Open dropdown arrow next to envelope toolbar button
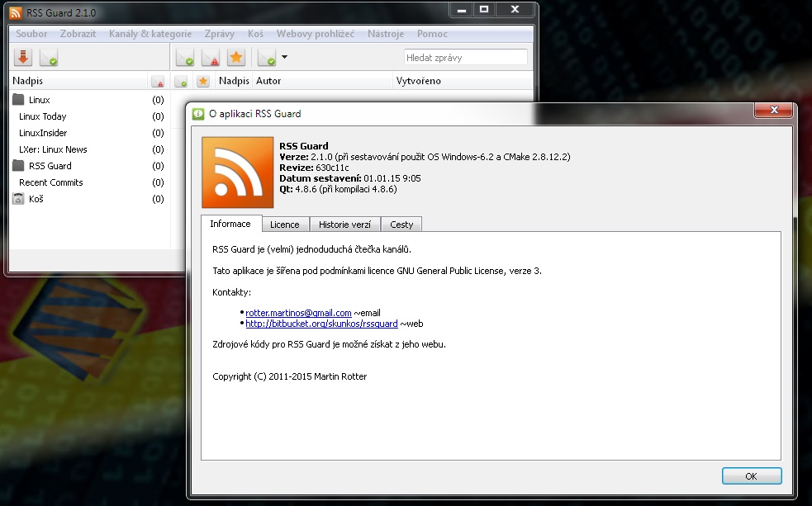Viewport: 812px width, 506px height. (x=284, y=58)
